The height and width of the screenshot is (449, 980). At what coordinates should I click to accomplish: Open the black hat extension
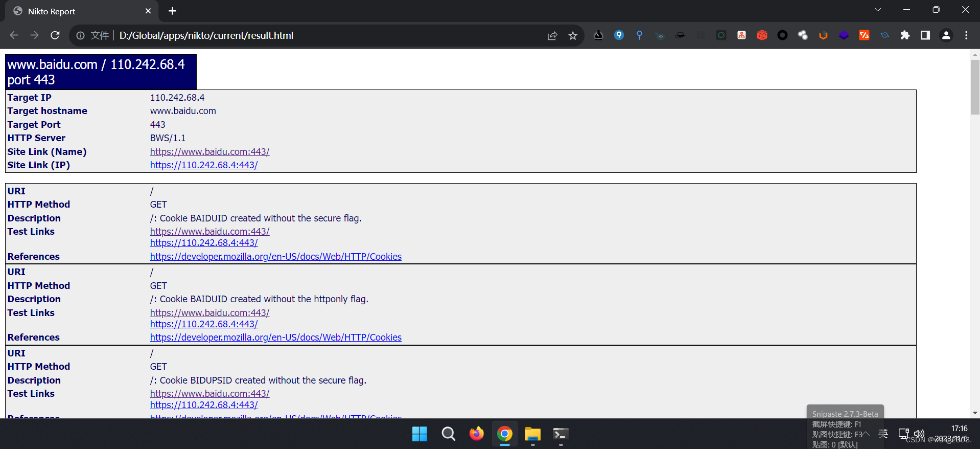tap(681, 35)
